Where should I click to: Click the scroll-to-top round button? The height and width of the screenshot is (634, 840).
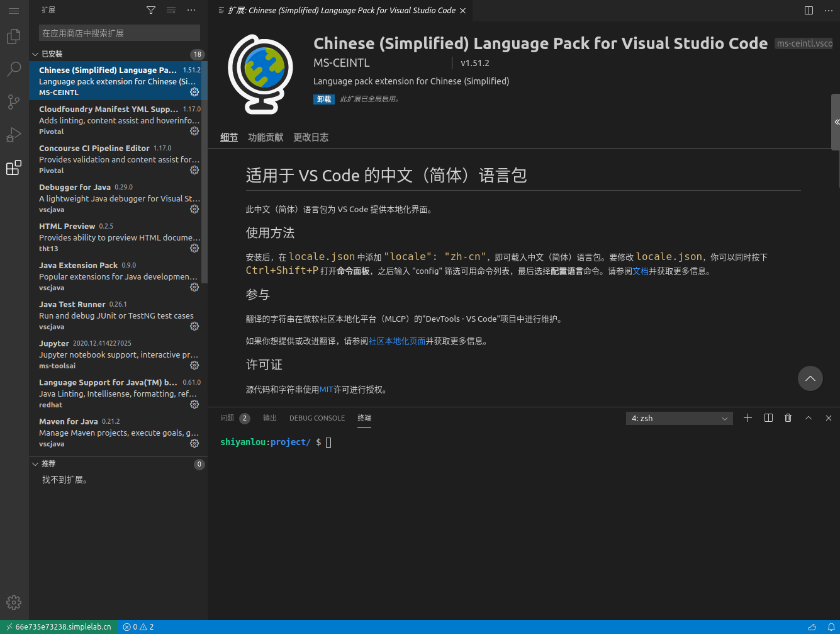tap(810, 378)
